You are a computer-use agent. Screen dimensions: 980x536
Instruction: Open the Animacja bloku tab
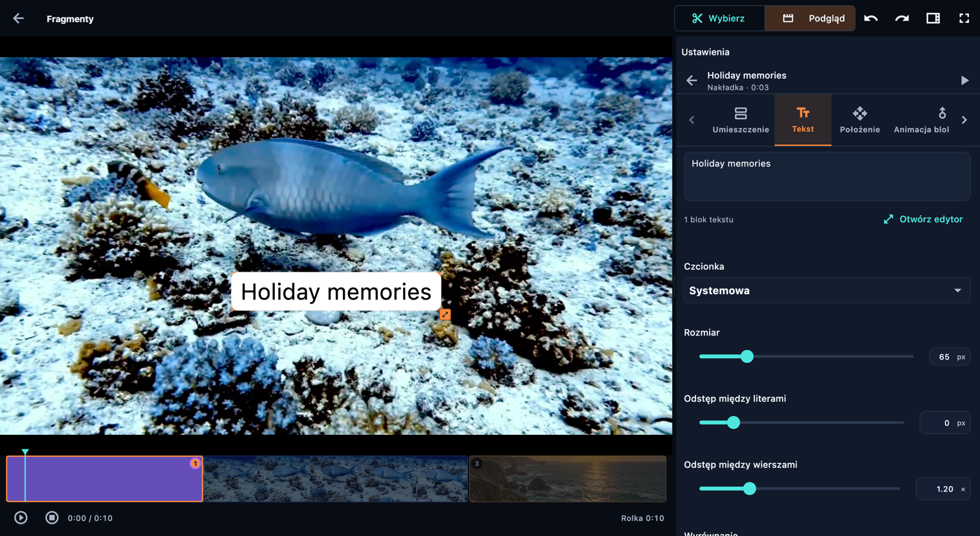click(x=921, y=120)
